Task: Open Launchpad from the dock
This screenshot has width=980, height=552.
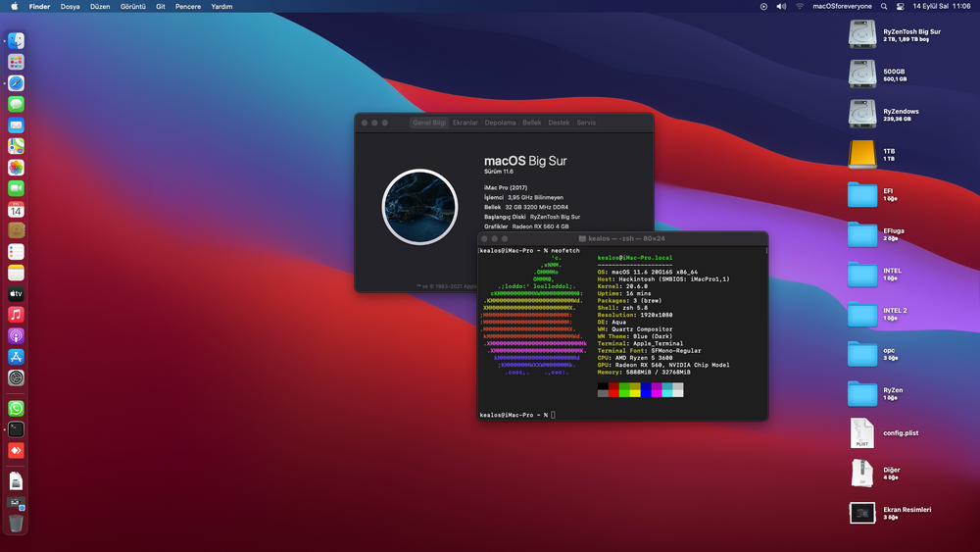Action: point(16,62)
